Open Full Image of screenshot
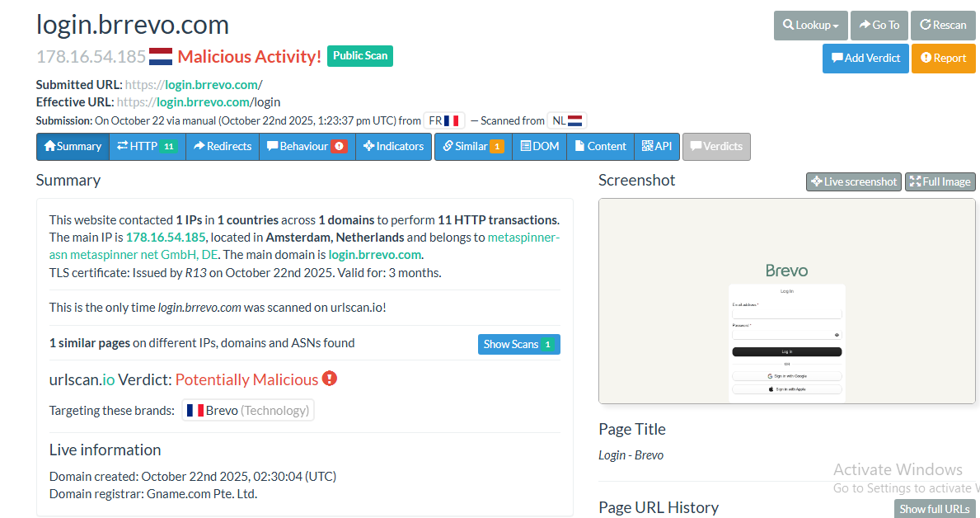Viewport: 980px width, 518px height. click(940, 181)
